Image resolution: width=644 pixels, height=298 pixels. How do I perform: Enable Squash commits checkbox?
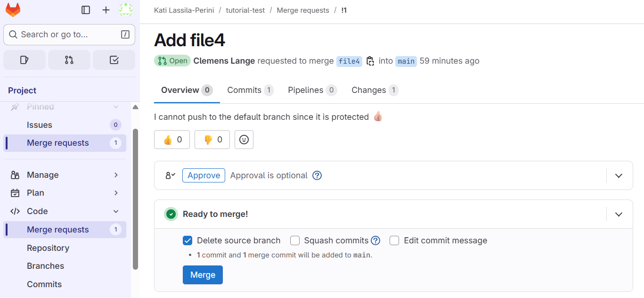click(x=295, y=240)
